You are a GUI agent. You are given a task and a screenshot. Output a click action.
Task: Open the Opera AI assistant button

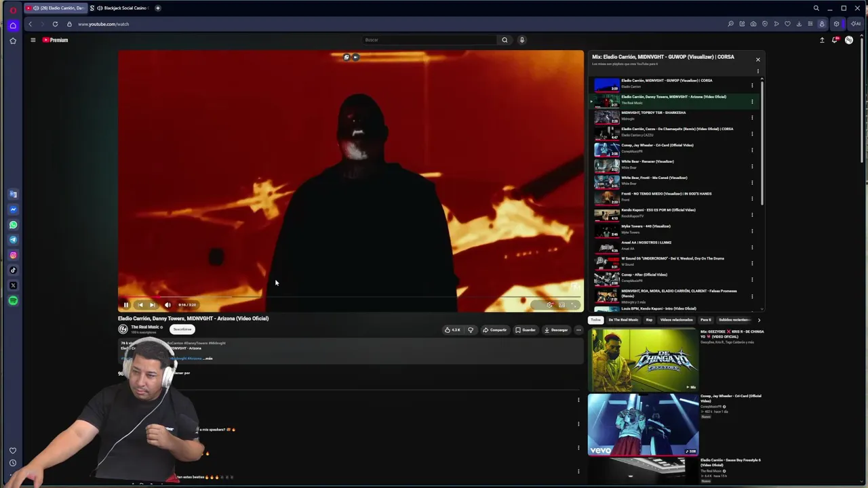[x=856, y=24]
